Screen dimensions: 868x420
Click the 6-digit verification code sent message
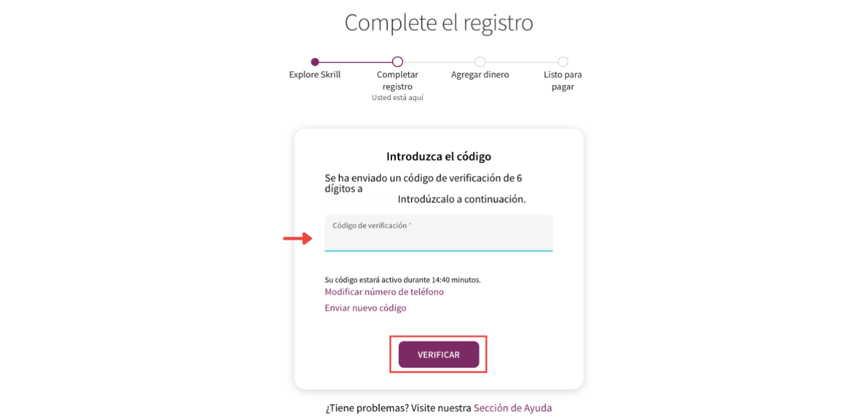[423, 183]
